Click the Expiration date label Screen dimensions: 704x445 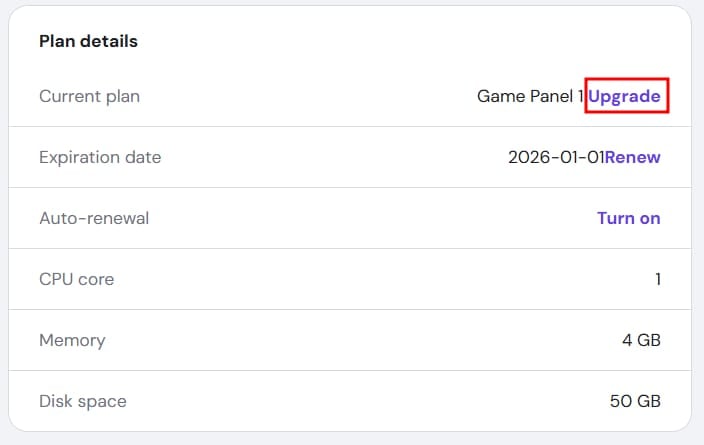click(x=99, y=158)
